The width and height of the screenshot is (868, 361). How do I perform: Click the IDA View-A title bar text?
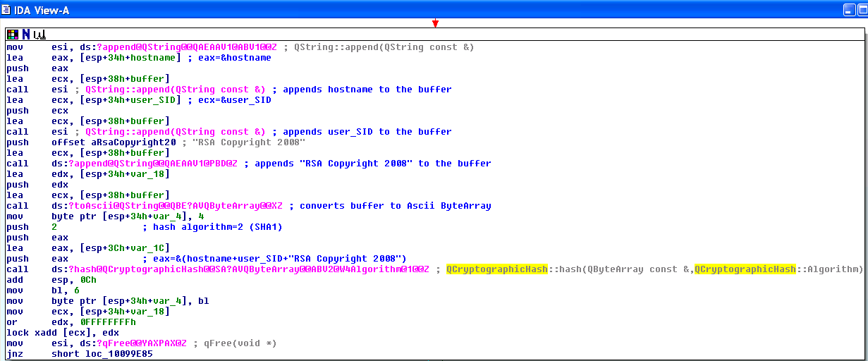(x=42, y=10)
